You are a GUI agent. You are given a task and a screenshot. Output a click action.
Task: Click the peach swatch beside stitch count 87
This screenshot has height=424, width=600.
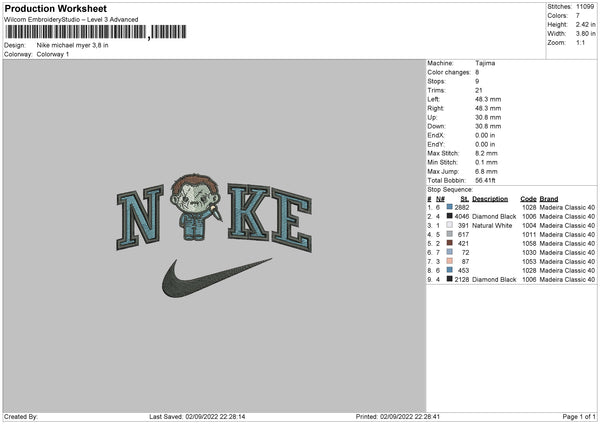(x=450, y=261)
